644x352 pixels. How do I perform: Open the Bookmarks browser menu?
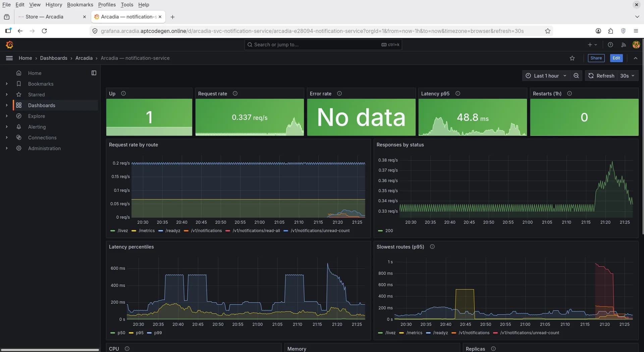(80, 5)
